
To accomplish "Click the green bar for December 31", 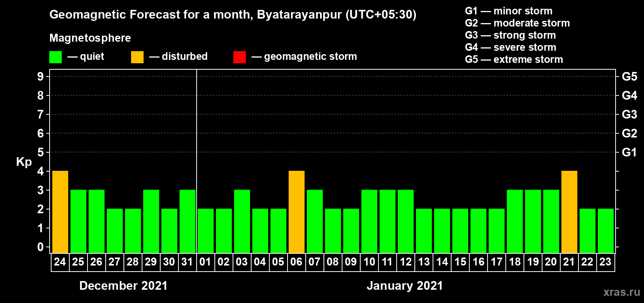I will (x=188, y=221).
